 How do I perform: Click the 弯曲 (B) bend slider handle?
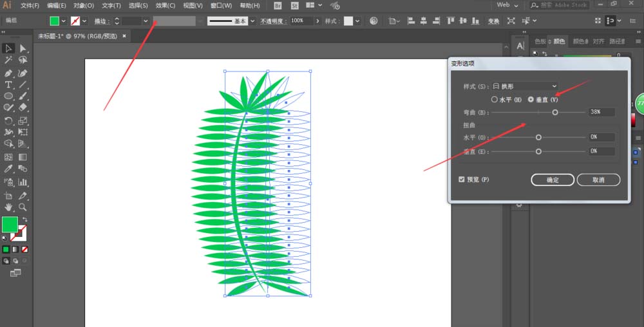pyautogui.click(x=555, y=112)
